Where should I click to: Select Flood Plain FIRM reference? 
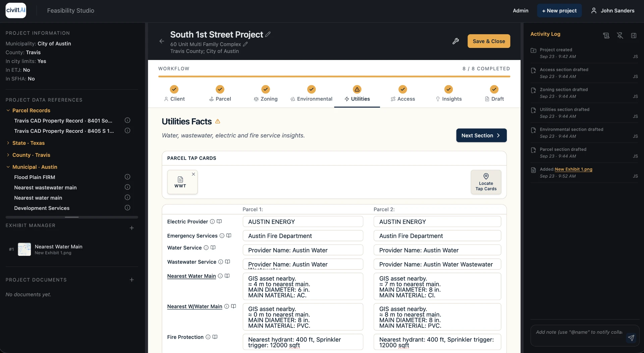(35, 177)
